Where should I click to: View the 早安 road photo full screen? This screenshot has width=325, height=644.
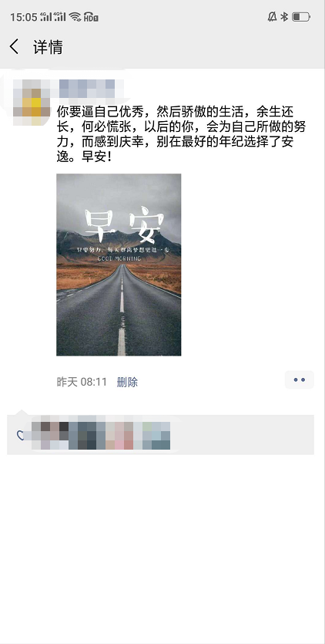coord(119,265)
